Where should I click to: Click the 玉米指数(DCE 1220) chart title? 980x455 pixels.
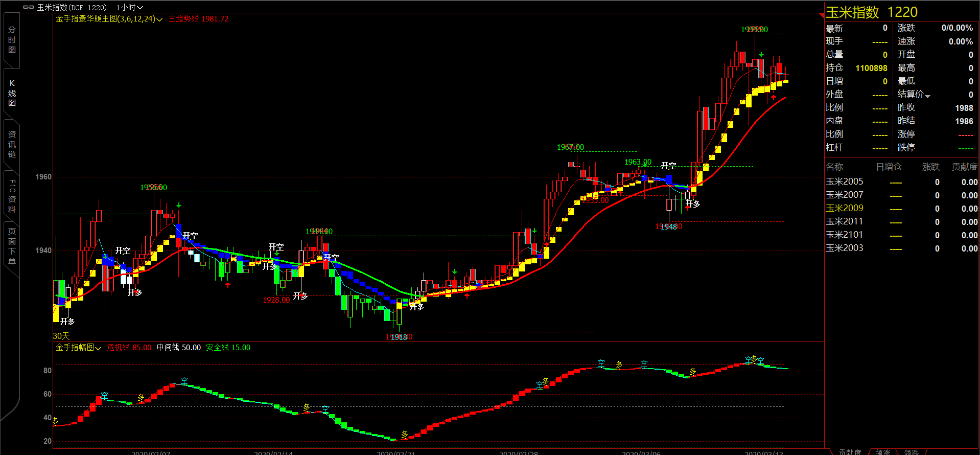tap(72, 8)
